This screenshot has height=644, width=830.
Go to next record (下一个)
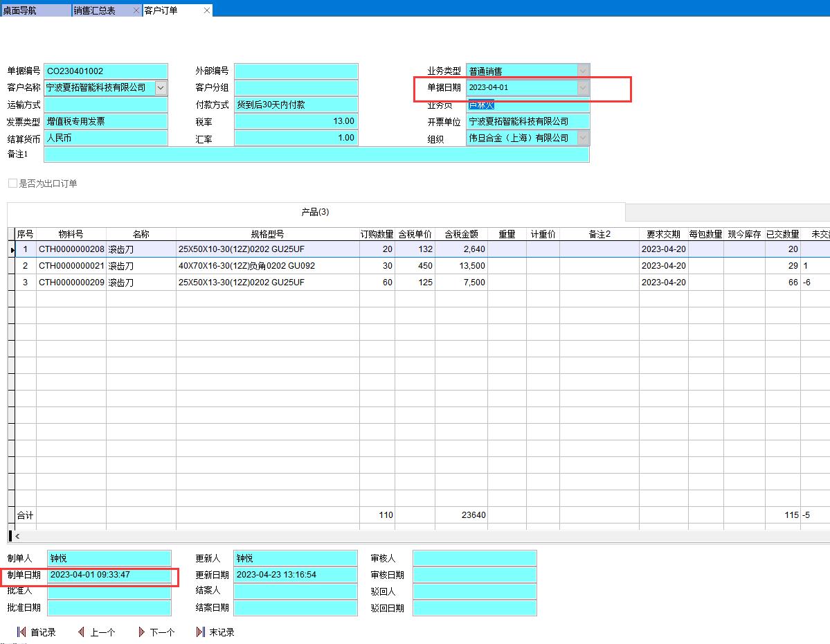[x=156, y=632]
